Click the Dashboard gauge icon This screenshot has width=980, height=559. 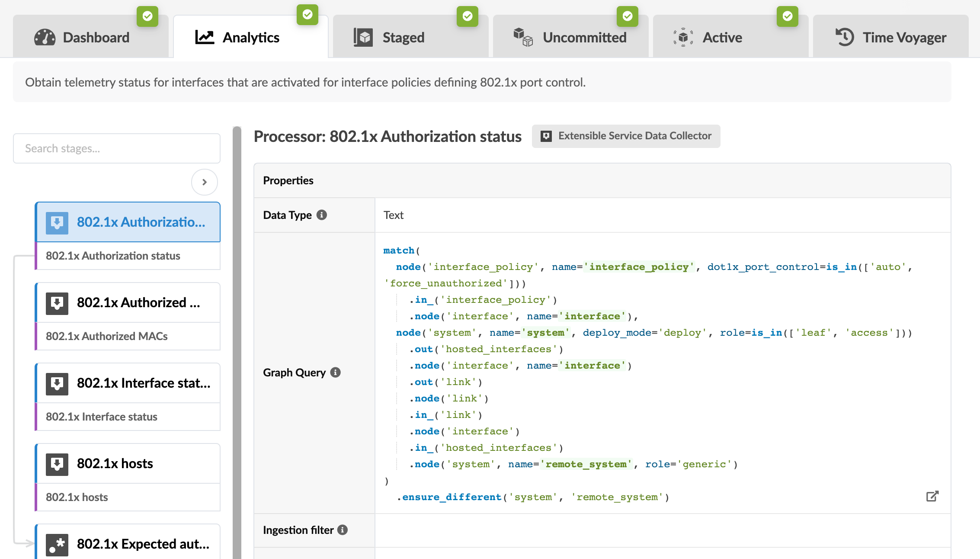click(45, 38)
